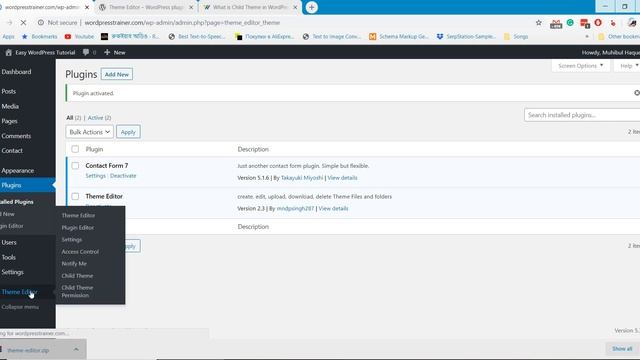Select Settings in the flyout submenu
Image resolution: width=640 pixels, height=360 pixels.
(x=71, y=240)
